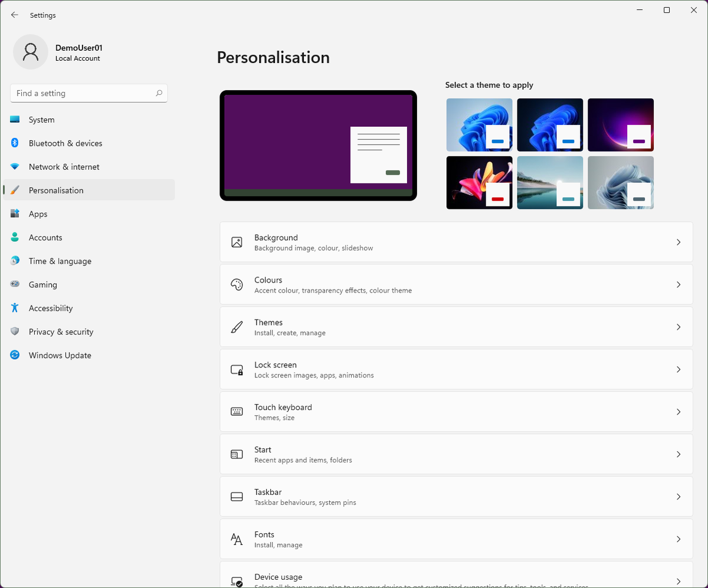Screen dimensions: 708x588
Task: Select Privacy & security label in sidebar
Action: click(61, 332)
